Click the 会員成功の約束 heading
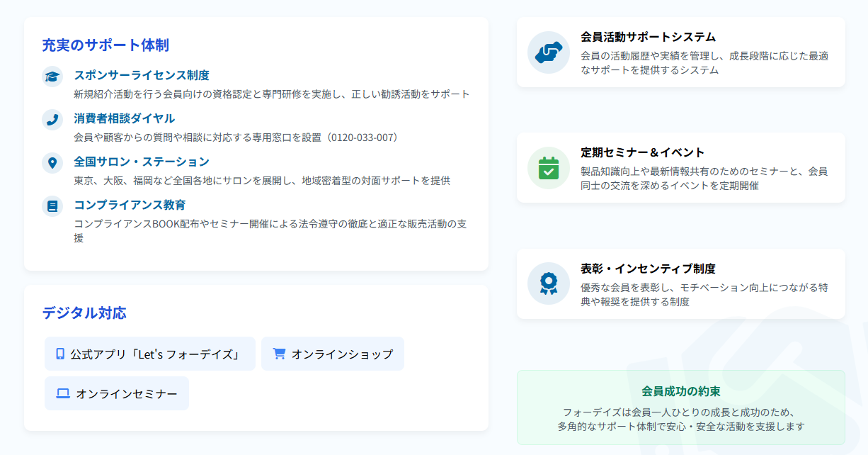Image resolution: width=868 pixels, height=455 pixels. click(x=681, y=391)
